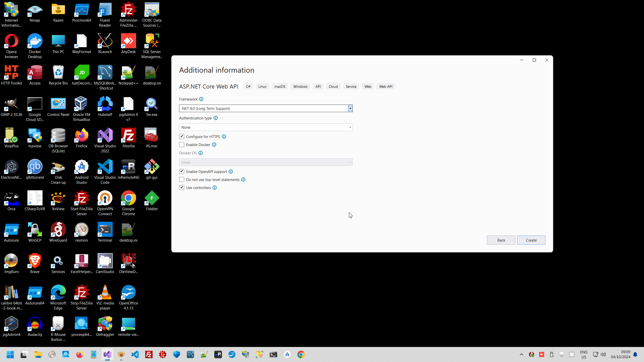Expand the Framework dropdown
Viewport: 644px width, 362px height.
click(x=350, y=108)
